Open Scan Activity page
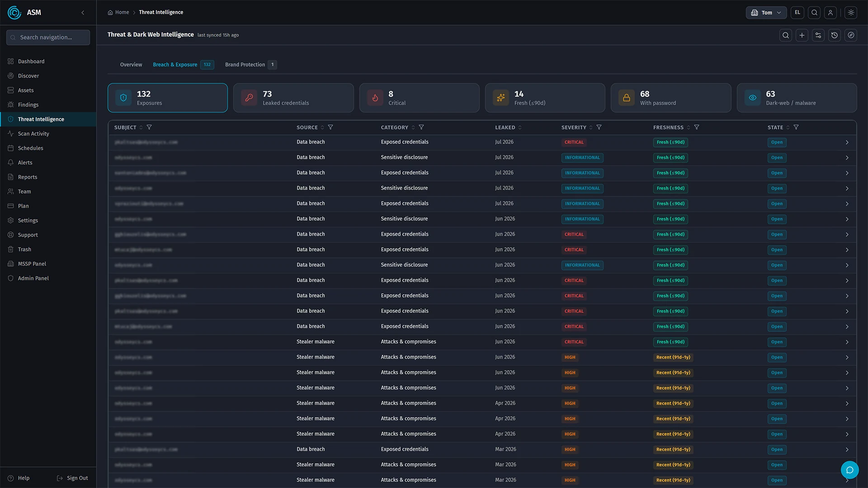The image size is (868, 488). [x=48, y=134]
